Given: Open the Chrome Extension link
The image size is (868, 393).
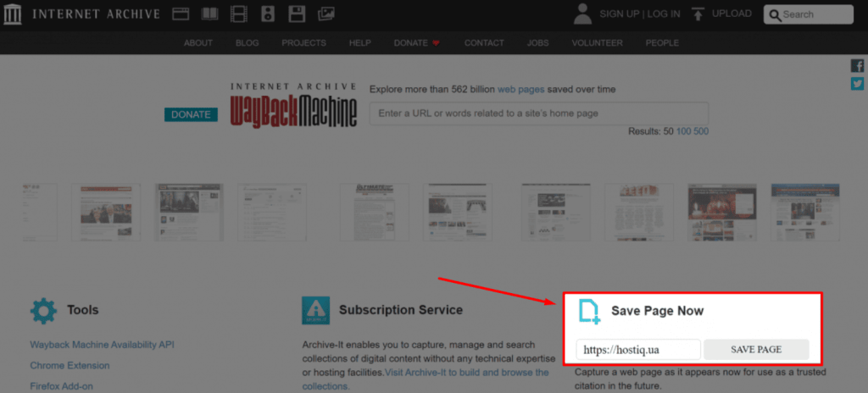Looking at the screenshot, I should pyautogui.click(x=70, y=365).
